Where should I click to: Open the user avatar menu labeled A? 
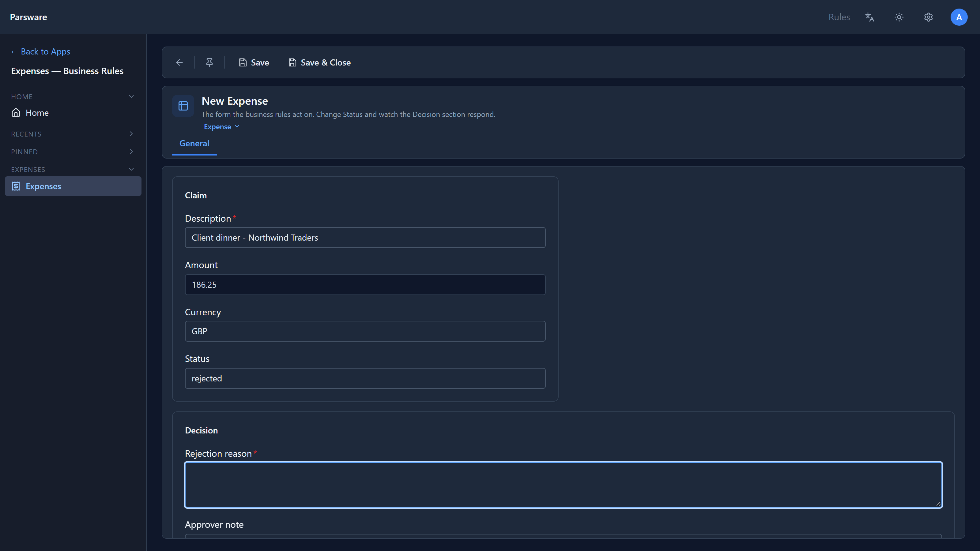click(x=959, y=17)
